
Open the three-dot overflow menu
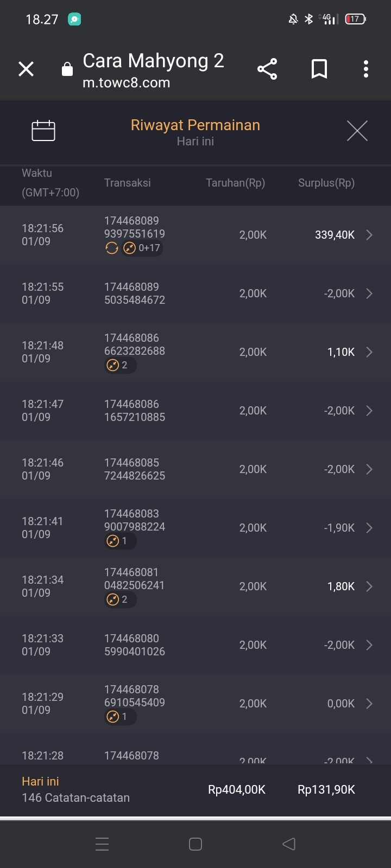[366, 69]
